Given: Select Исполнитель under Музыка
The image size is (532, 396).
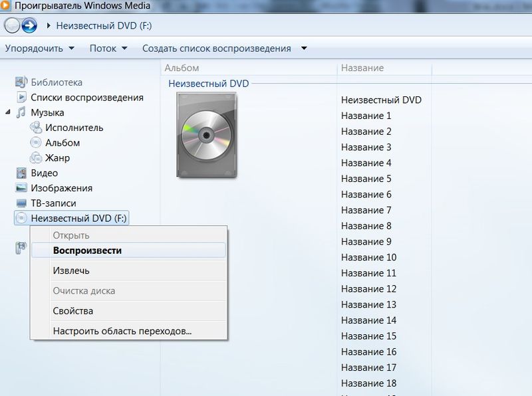Looking at the screenshot, I should (x=74, y=128).
